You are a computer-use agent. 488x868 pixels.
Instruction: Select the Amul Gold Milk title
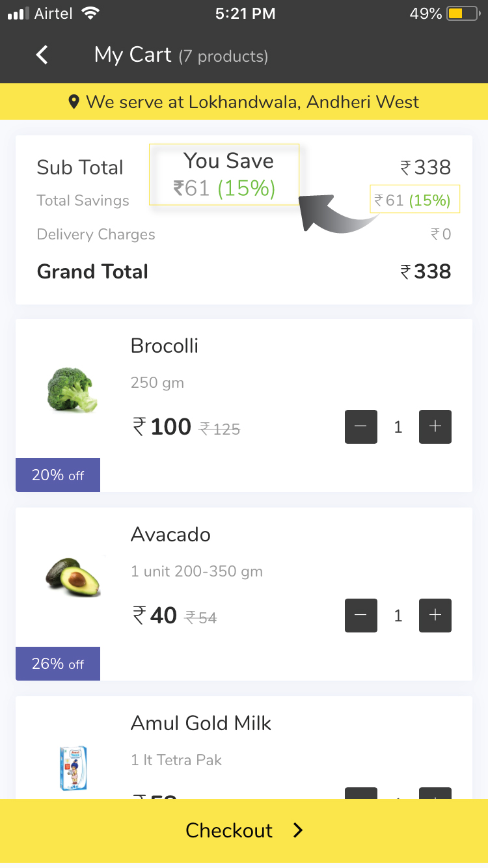[x=201, y=723]
